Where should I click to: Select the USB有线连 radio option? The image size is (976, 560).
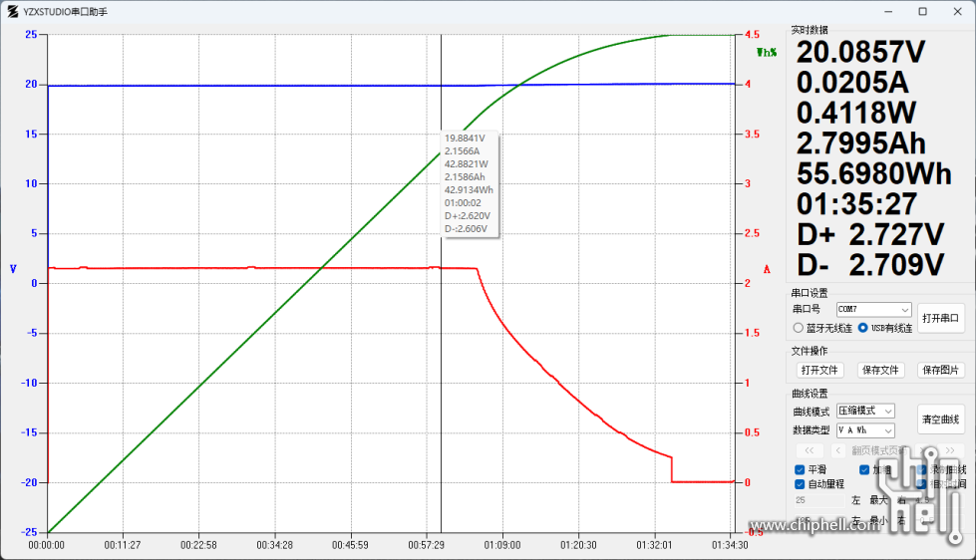(863, 328)
